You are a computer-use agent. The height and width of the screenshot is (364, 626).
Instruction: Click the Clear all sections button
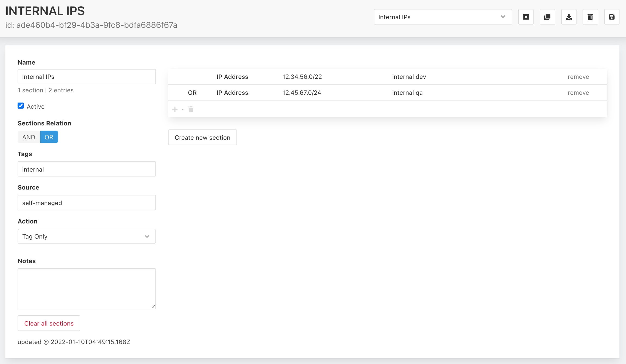point(49,323)
